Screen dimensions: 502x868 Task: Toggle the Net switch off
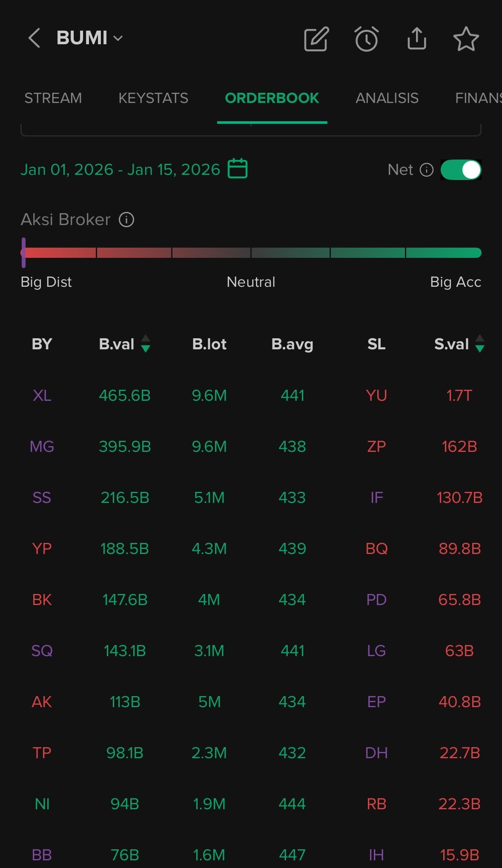[x=461, y=170]
